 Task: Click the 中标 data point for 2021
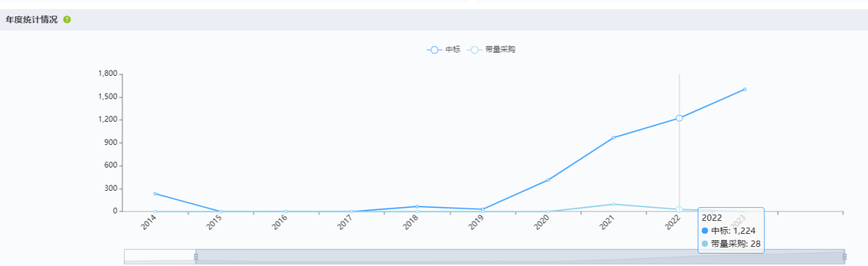(x=614, y=137)
